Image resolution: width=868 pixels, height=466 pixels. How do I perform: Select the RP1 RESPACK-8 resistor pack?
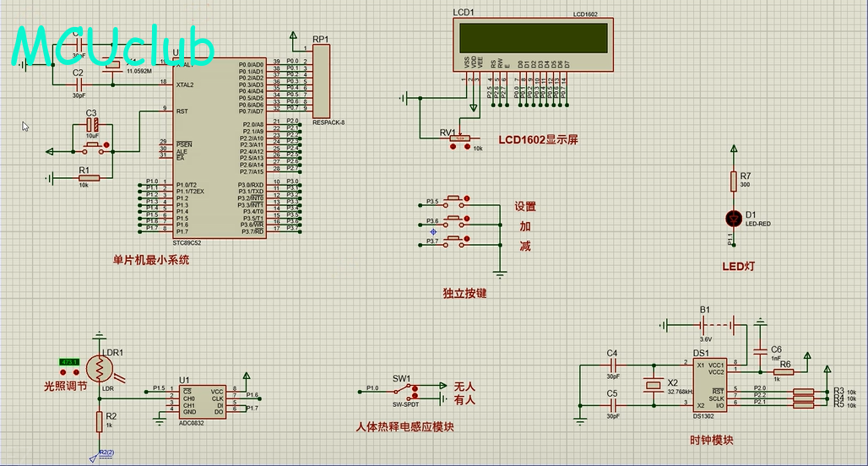(x=320, y=82)
